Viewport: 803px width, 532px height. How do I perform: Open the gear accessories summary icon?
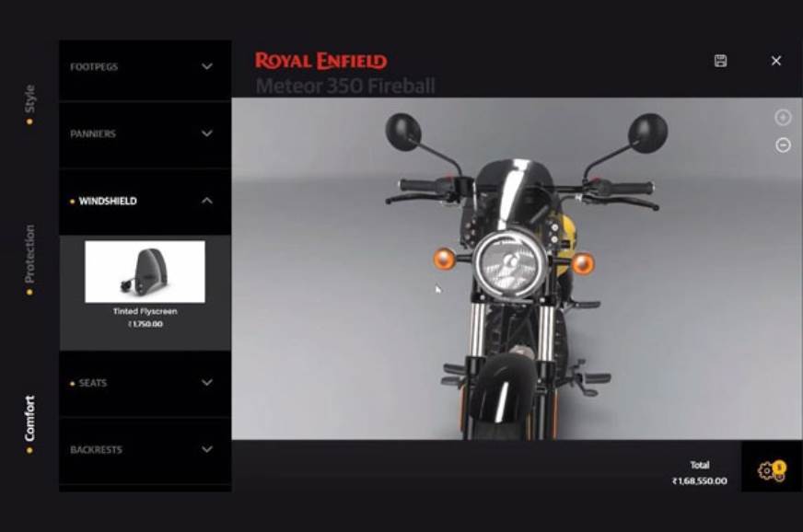[x=770, y=471]
